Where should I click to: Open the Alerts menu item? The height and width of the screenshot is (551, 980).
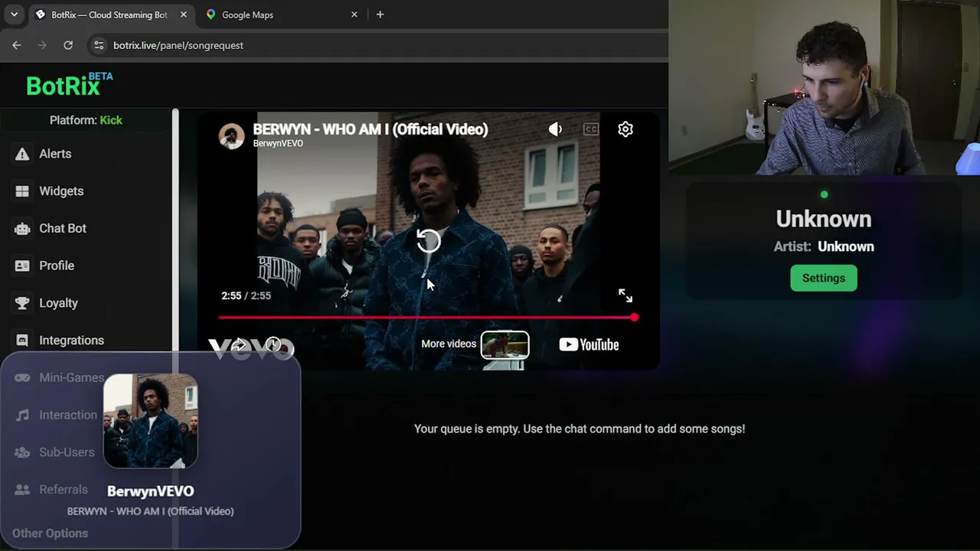[55, 154]
